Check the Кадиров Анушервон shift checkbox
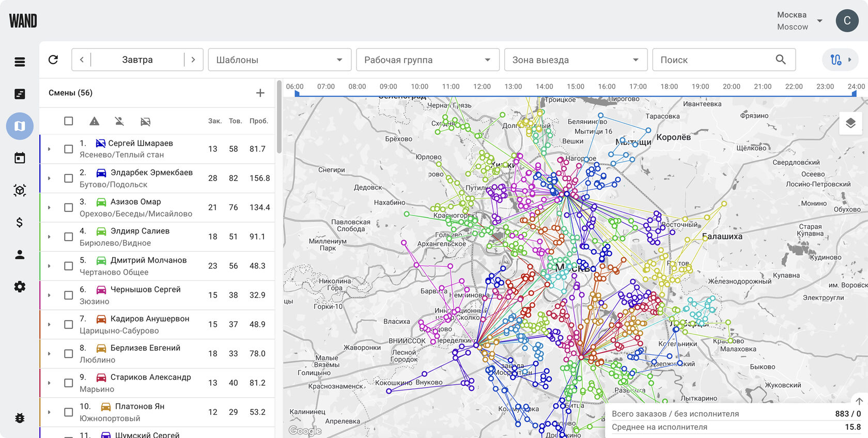This screenshot has height=438, width=868. click(x=68, y=324)
